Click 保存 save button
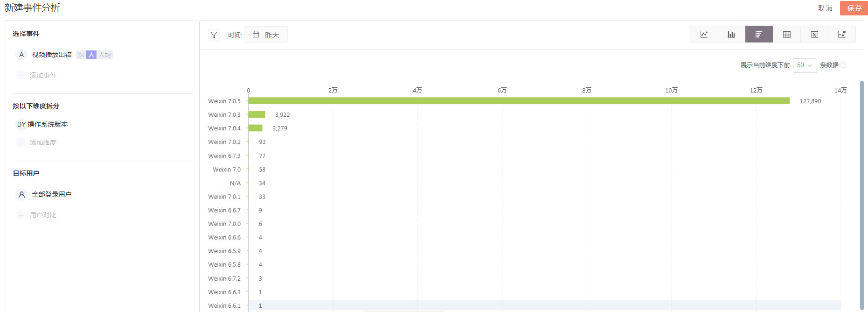This screenshot has height=312, width=868. pyautogui.click(x=854, y=8)
